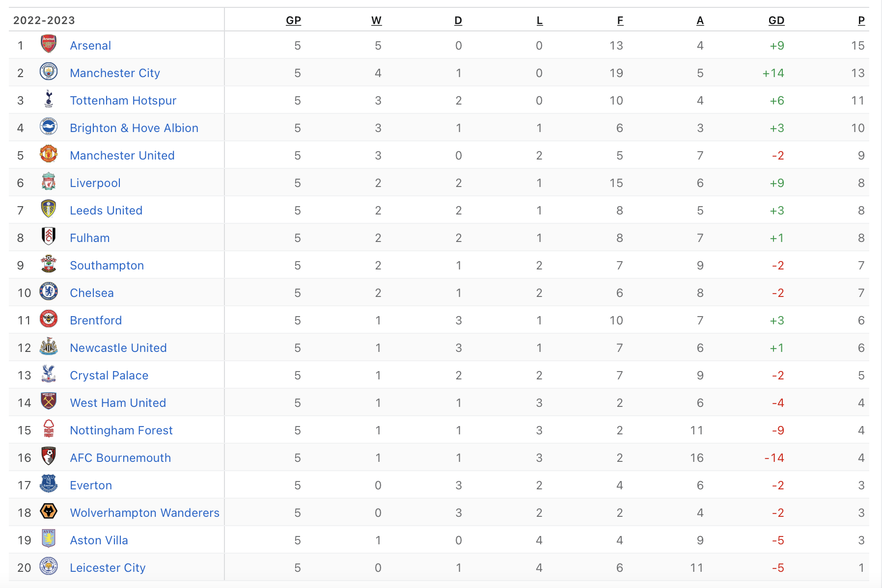Sort standings by P points header

point(861,21)
